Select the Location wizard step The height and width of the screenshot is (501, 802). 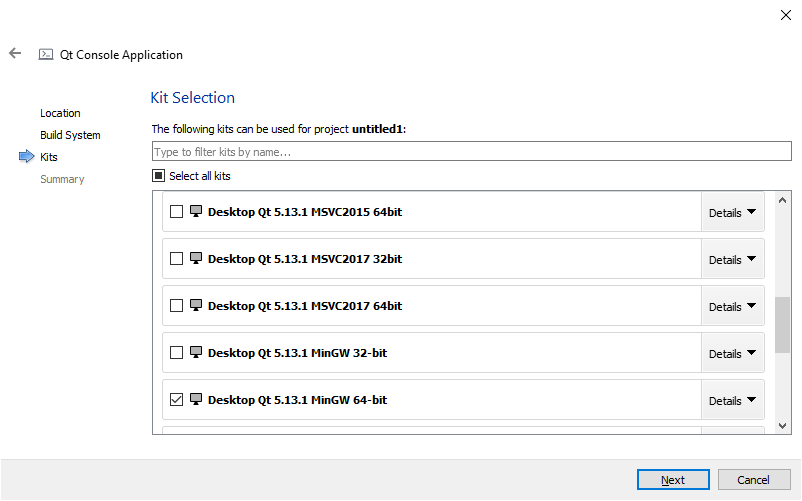coord(60,113)
